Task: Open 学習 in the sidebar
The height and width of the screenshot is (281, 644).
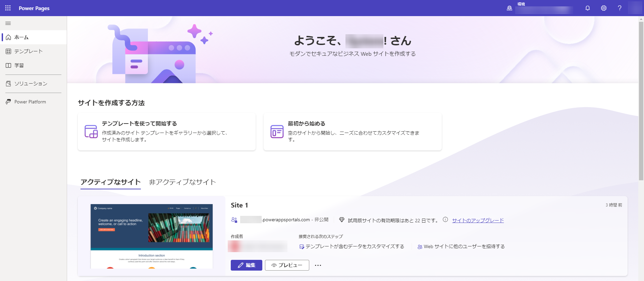Action: [34, 65]
